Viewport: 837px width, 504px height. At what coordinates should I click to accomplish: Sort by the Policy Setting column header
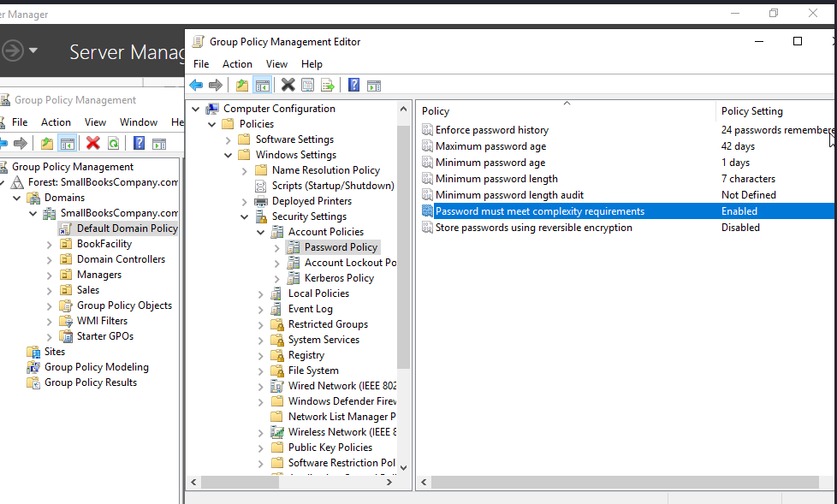776,111
